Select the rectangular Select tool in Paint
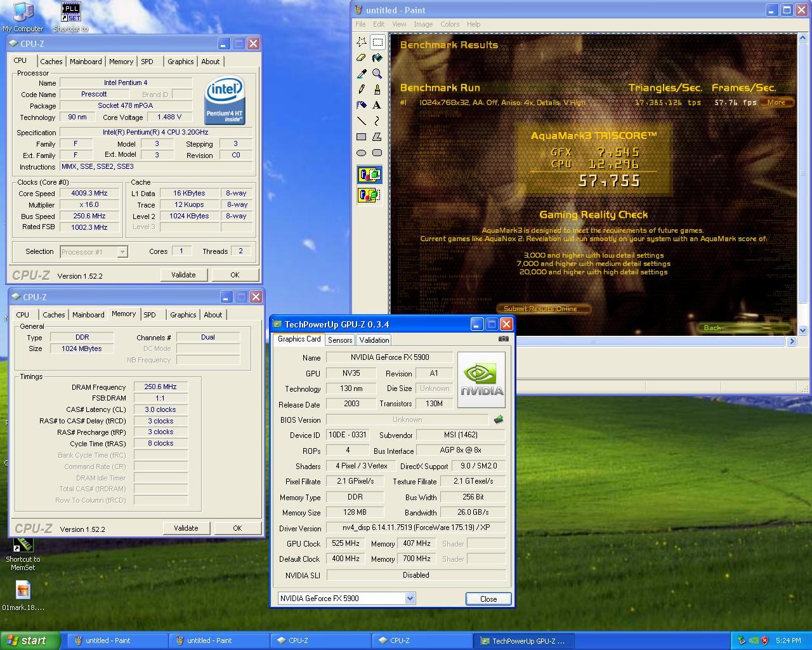This screenshot has height=650, width=812. pyautogui.click(x=377, y=42)
